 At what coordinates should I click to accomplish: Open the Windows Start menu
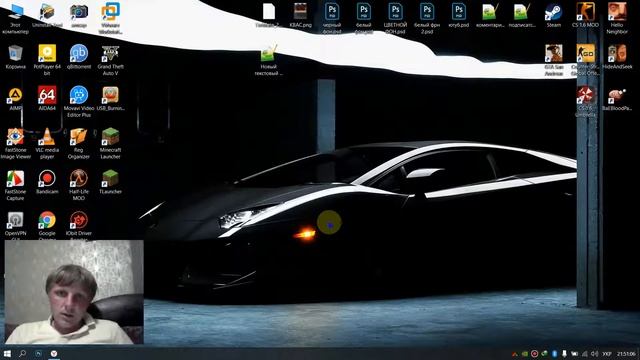7,353
